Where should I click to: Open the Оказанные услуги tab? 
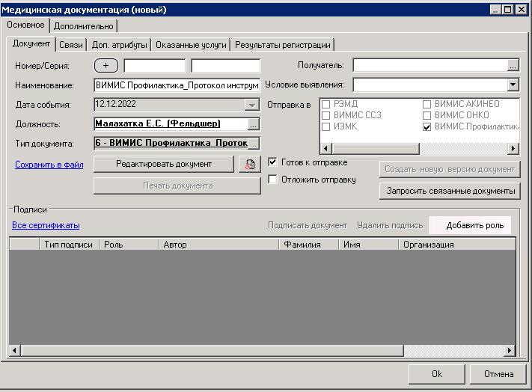[x=190, y=45]
